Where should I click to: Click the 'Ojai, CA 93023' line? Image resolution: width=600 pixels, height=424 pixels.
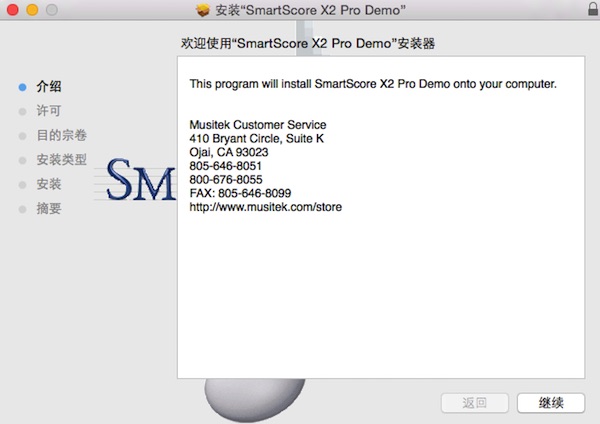(x=229, y=152)
